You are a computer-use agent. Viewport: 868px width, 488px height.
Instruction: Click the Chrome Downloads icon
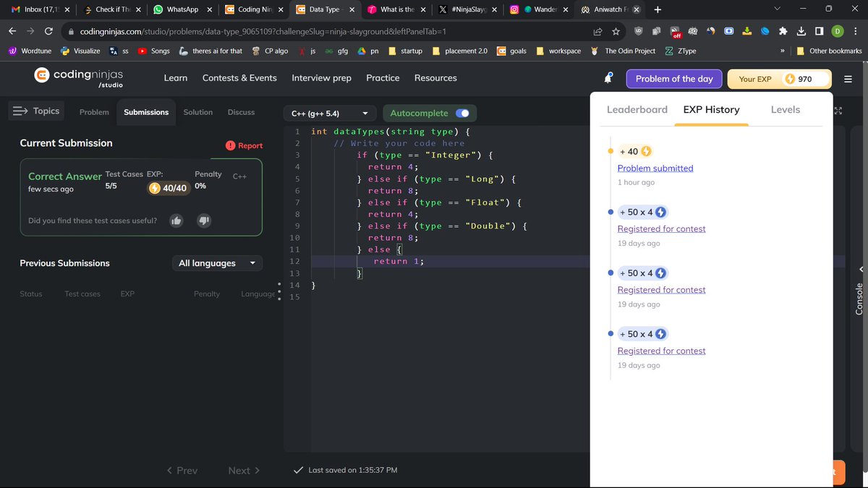click(x=802, y=32)
